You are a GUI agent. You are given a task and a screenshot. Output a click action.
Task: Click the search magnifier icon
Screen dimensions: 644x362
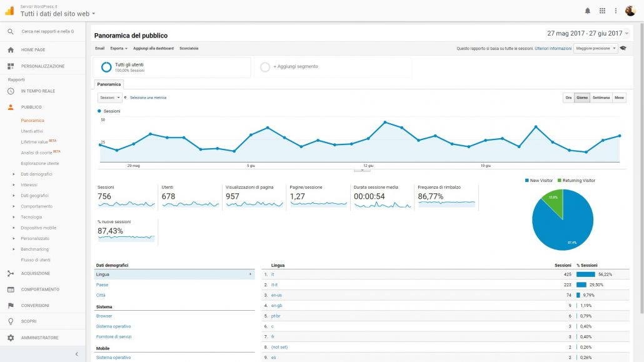[11, 31]
